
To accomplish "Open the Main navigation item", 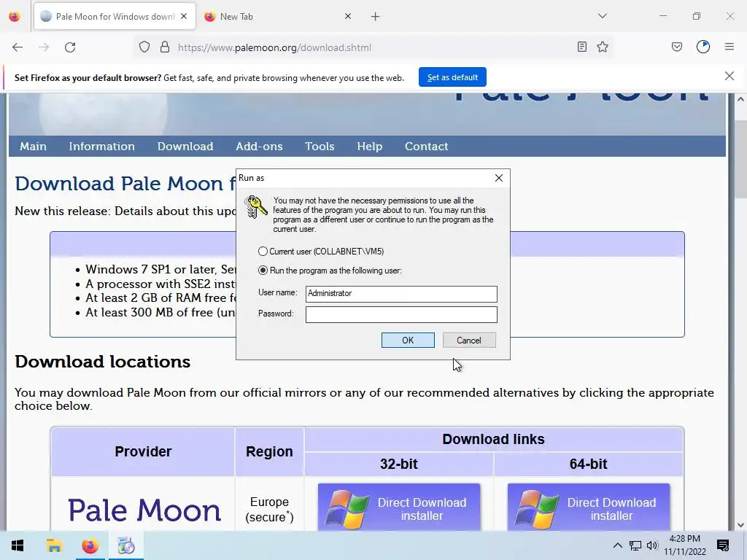I will (33, 146).
